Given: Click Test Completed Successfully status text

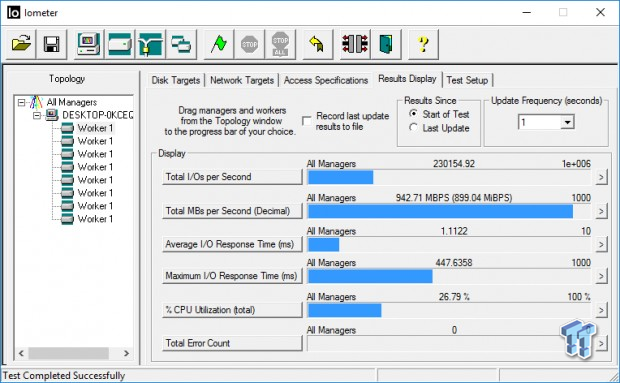Looking at the screenshot, I should point(64,375).
